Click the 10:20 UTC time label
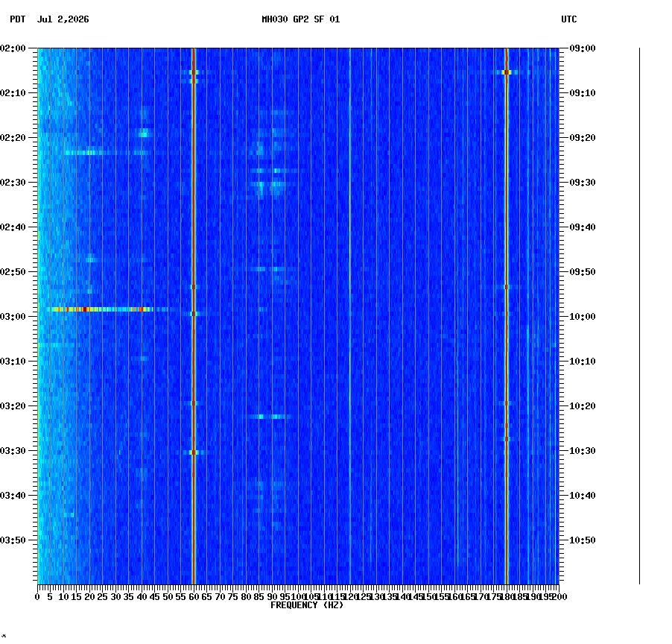672x644 pixels. click(x=583, y=406)
